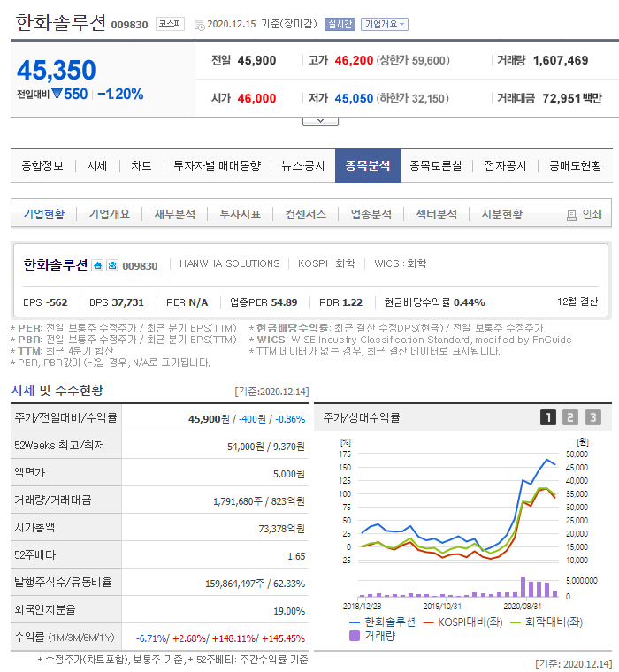Click the 인쇄 print link
This screenshot has height=672, width=619.
[592, 214]
